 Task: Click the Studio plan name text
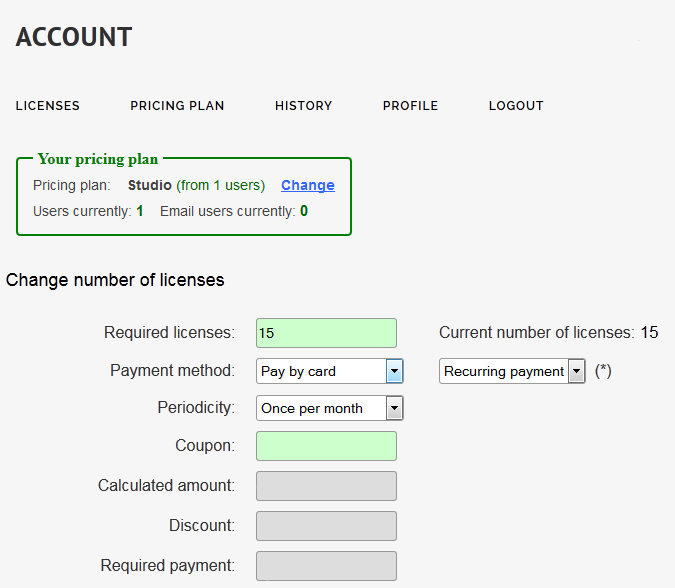(x=150, y=185)
